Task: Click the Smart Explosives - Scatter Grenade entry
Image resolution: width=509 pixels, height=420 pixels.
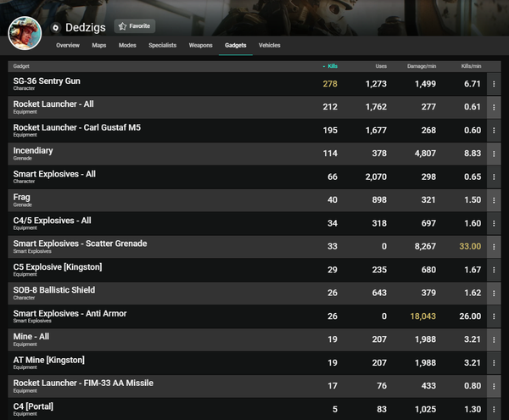Action: tap(80, 246)
